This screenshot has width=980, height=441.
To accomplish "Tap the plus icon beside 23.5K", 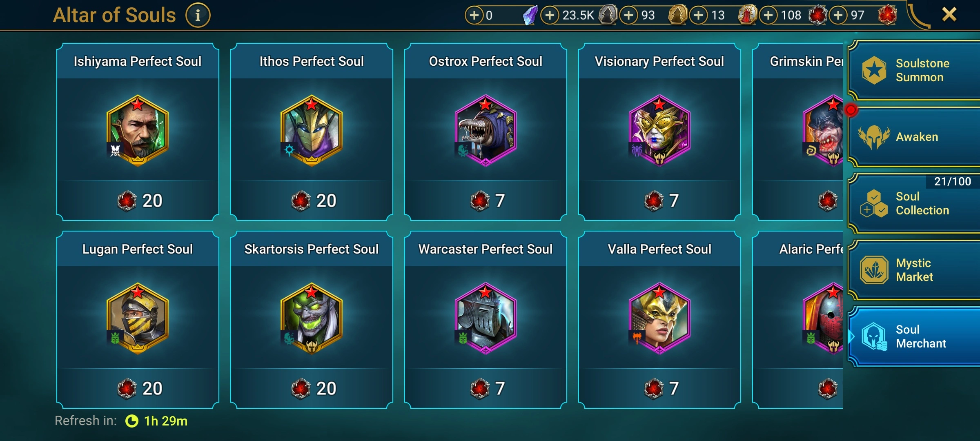I will 550,16.
